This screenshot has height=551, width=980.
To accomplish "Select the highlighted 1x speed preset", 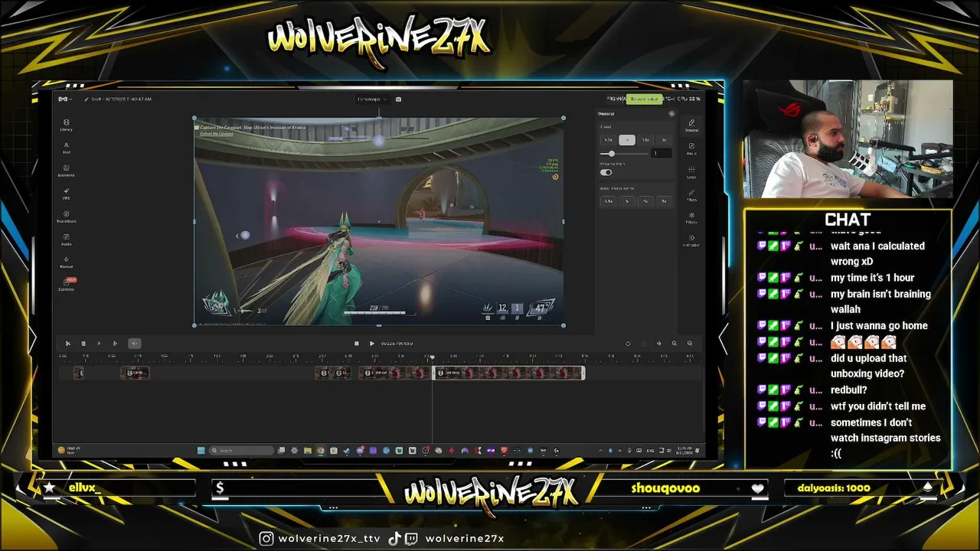I will (627, 140).
